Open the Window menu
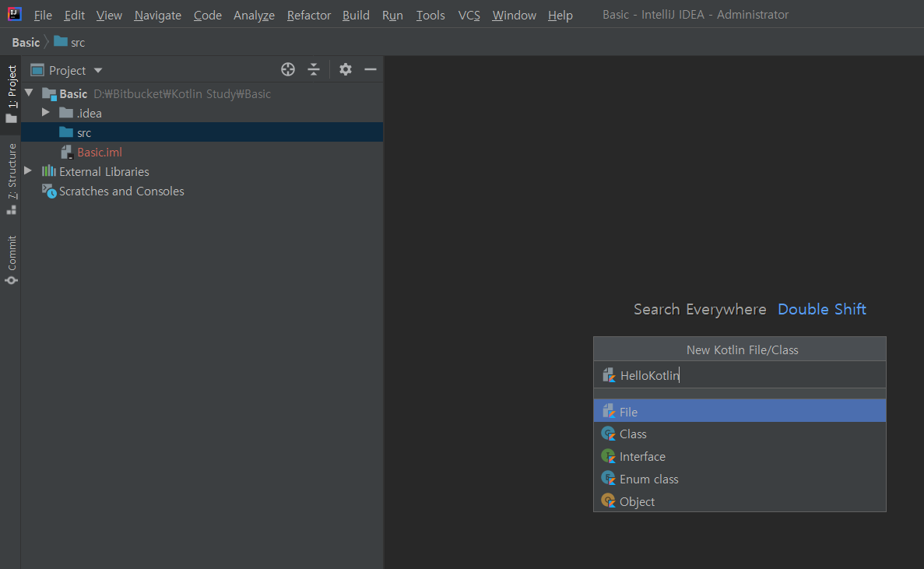924x569 pixels. click(x=514, y=16)
